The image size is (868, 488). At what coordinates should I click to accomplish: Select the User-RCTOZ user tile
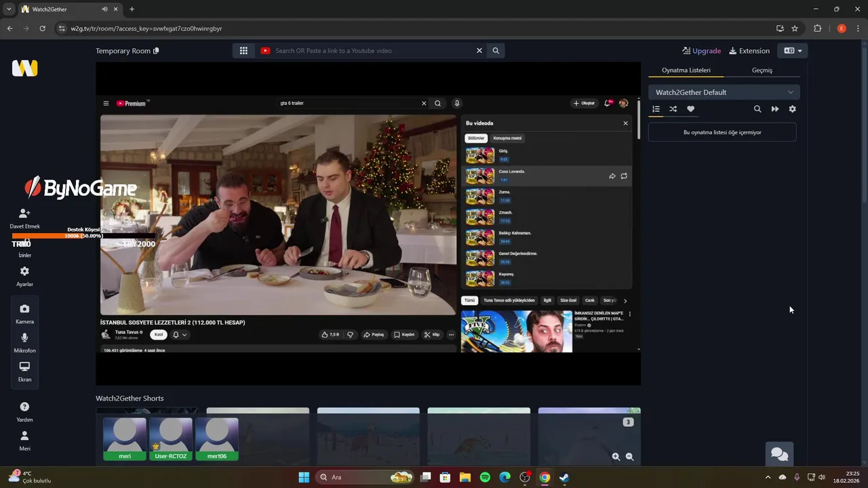pos(171,439)
